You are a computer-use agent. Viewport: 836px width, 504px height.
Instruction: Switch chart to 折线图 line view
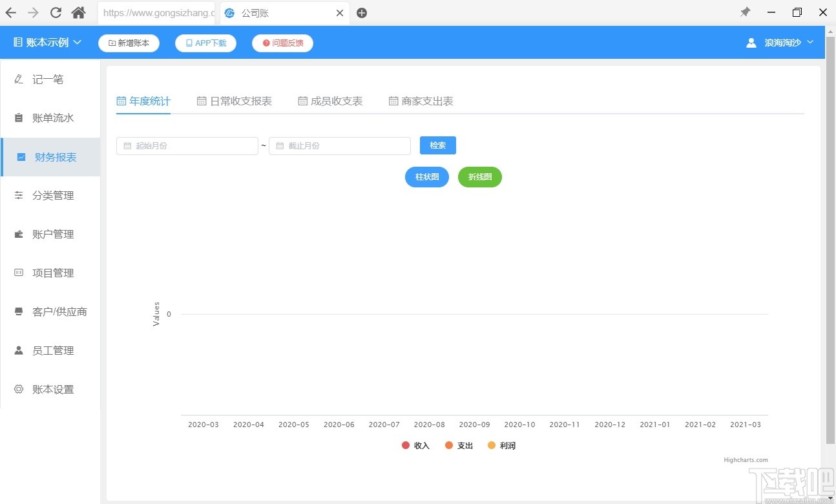[479, 176]
